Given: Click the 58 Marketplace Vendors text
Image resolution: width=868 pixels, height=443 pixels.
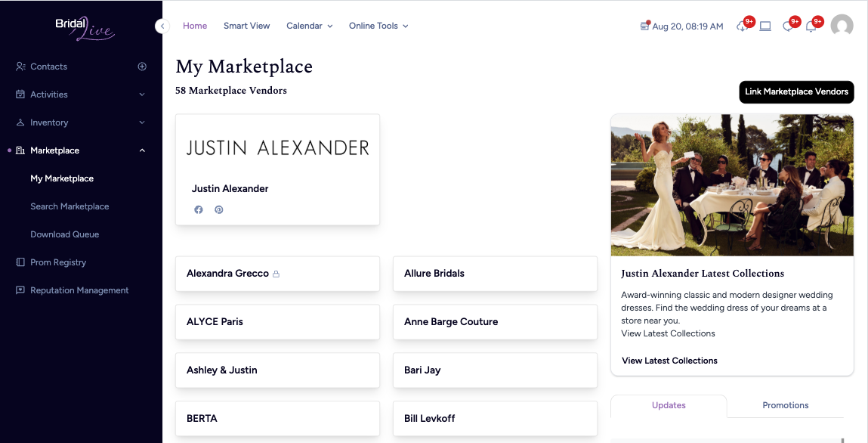Looking at the screenshot, I should tap(231, 90).
